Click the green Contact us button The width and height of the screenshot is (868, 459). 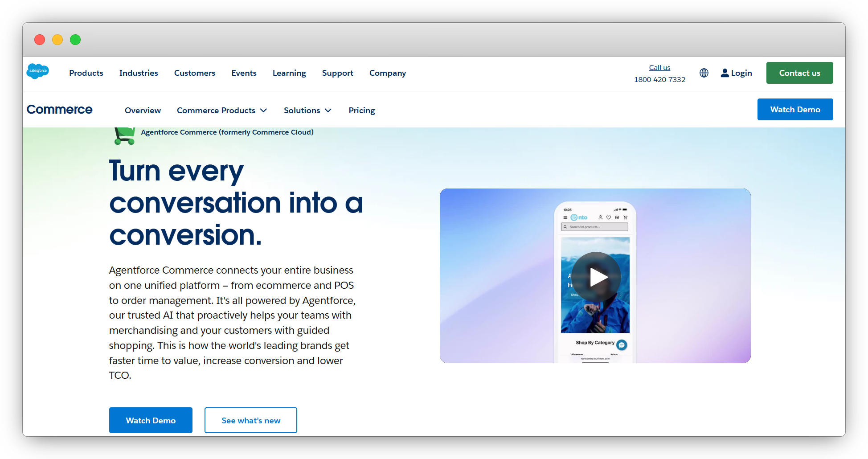point(799,73)
